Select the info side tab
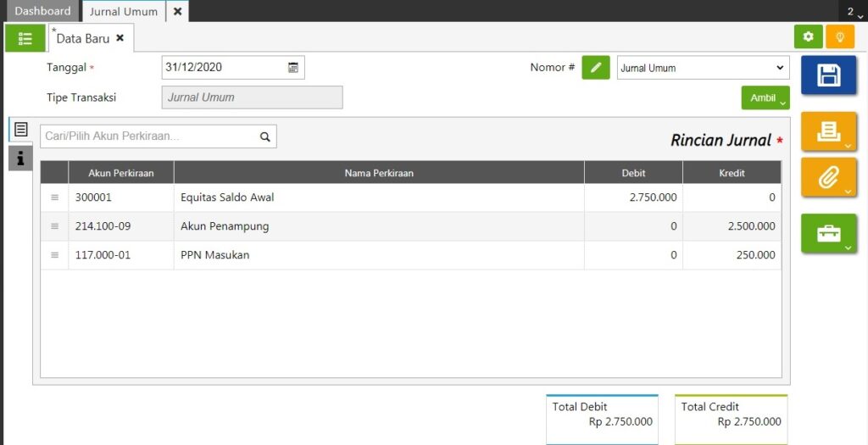 coord(20,159)
